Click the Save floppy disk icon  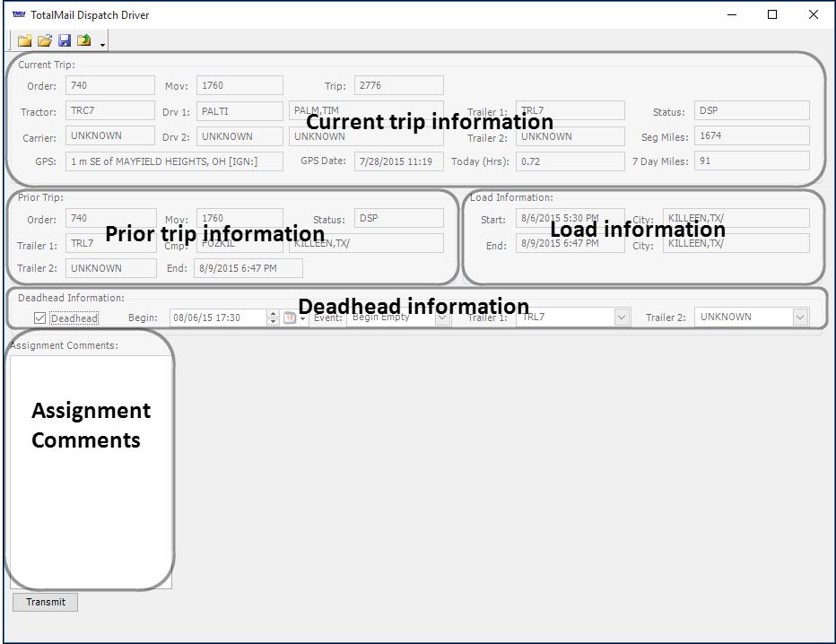65,40
